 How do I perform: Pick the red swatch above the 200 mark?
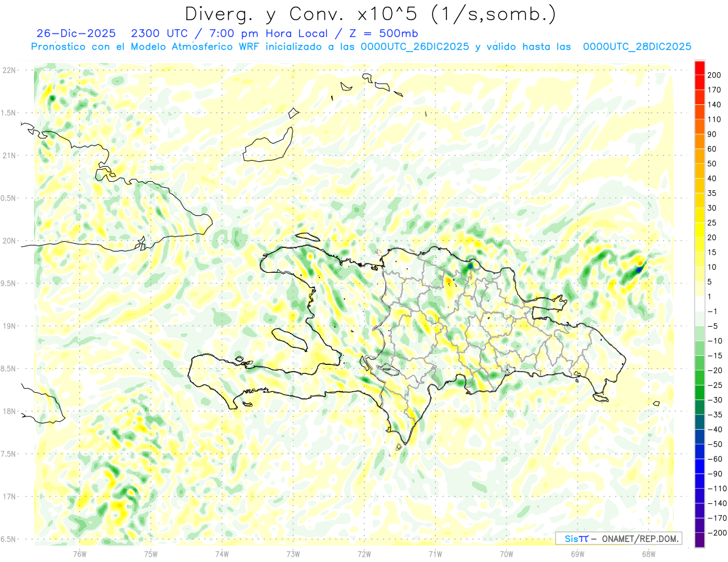pos(699,68)
